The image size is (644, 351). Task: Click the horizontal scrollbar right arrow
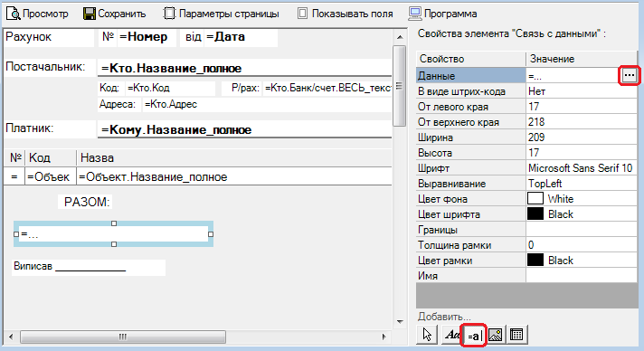[384, 337]
